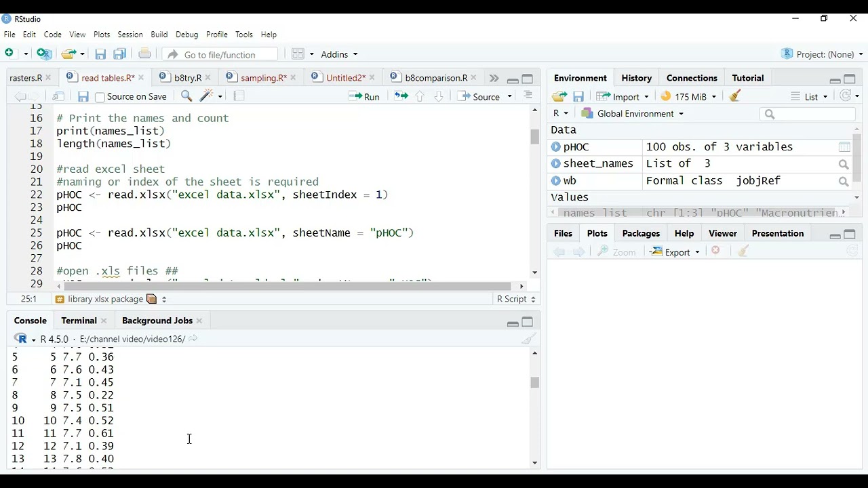The image size is (868, 488).
Task: Expand sheet_names object row
Action: (x=556, y=163)
